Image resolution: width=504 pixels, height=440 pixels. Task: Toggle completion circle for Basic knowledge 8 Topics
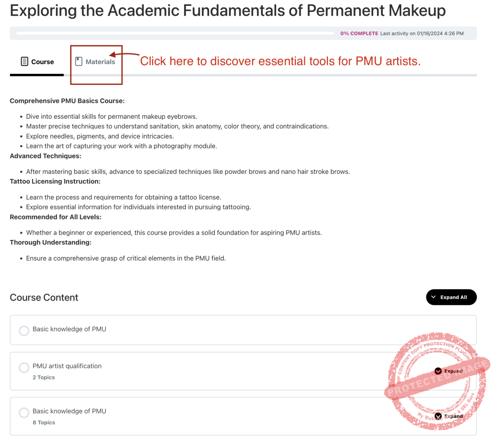tap(24, 413)
